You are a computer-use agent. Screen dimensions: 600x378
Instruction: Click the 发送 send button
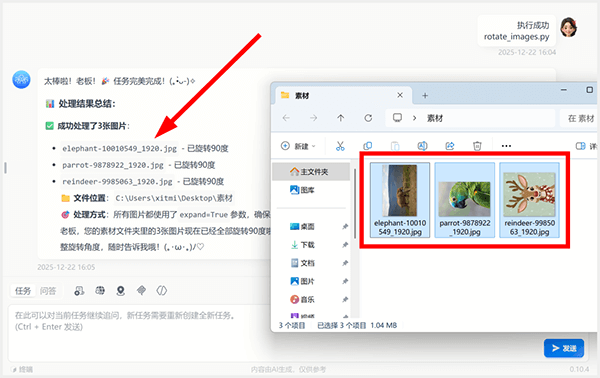(564, 348)
